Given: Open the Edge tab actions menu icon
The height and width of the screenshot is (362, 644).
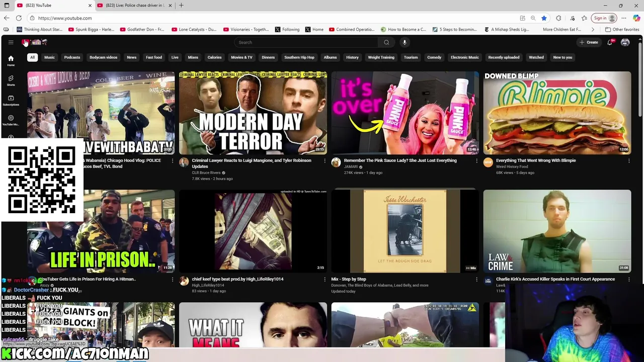Looking at the screenshot, I should pos(7,6).
